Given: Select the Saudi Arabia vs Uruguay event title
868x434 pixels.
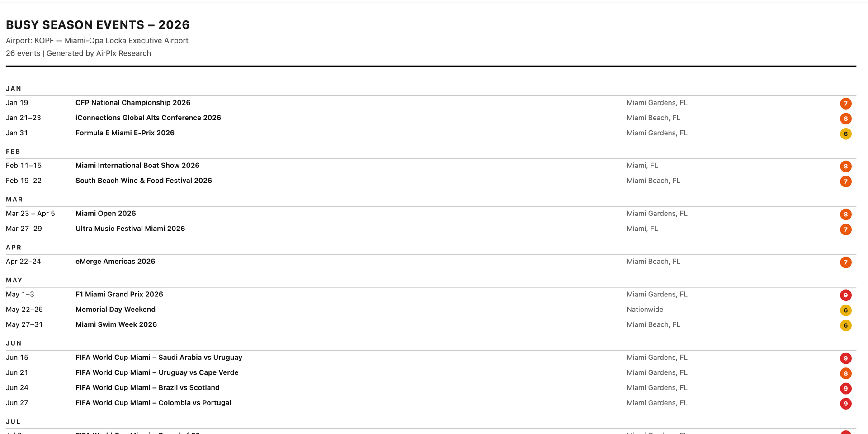Looking at the screenshot, I should pos(159,358).
